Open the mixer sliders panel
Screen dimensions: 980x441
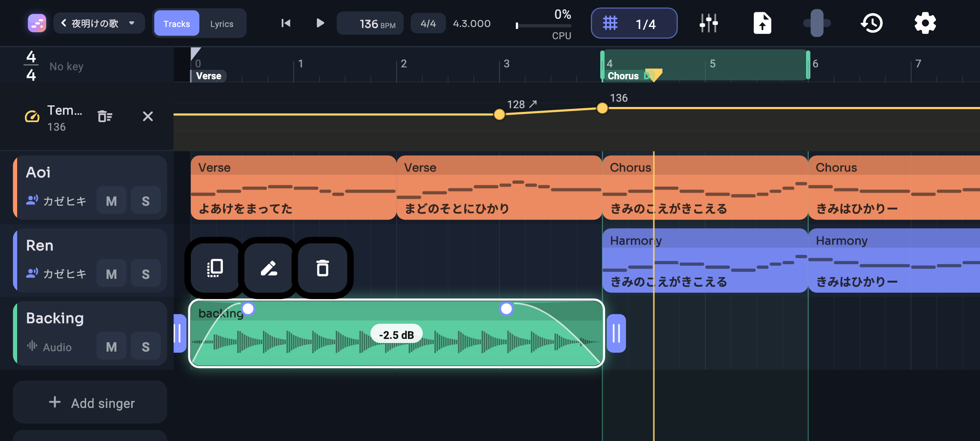pyautogui.click(x=708, y=23)
